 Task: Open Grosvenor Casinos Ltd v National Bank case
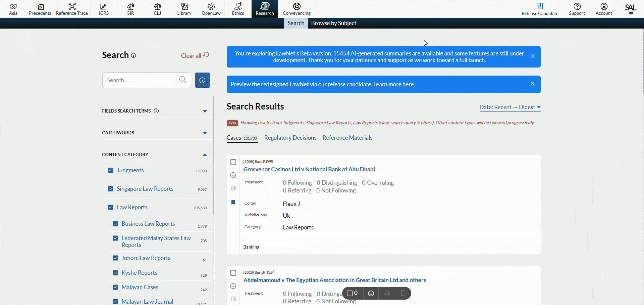[309, 169]
